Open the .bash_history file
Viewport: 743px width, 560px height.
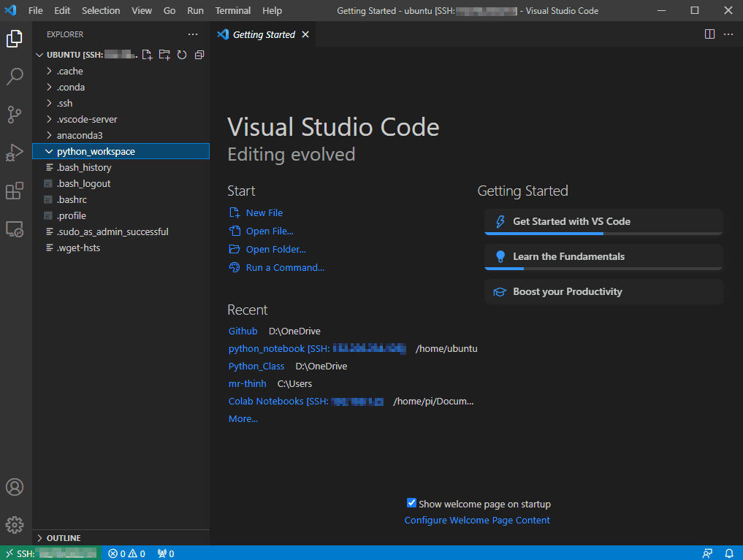pyautogui.click(x=121, y=168)
